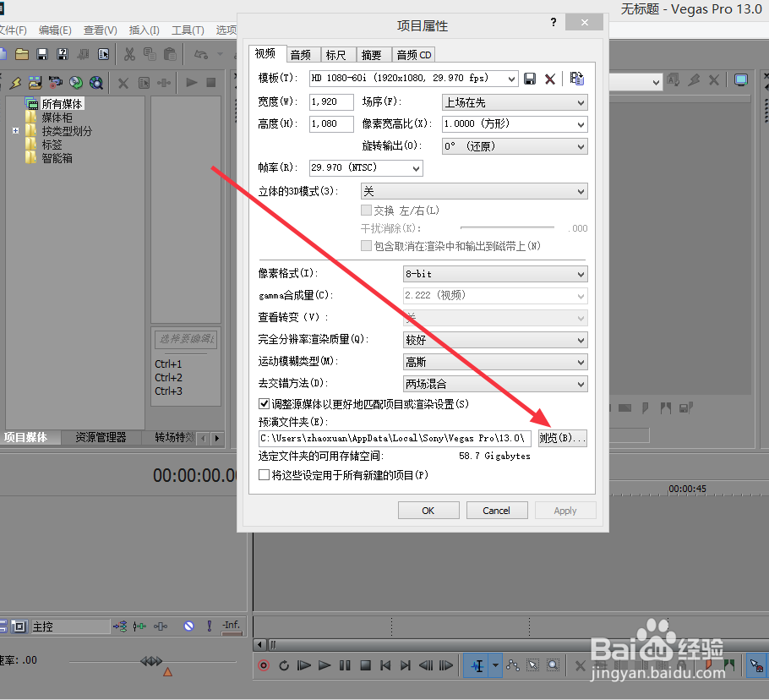Switch to 资源管理器 panel tab
Viewport: 769px width, 700px height.
point(101,438)
